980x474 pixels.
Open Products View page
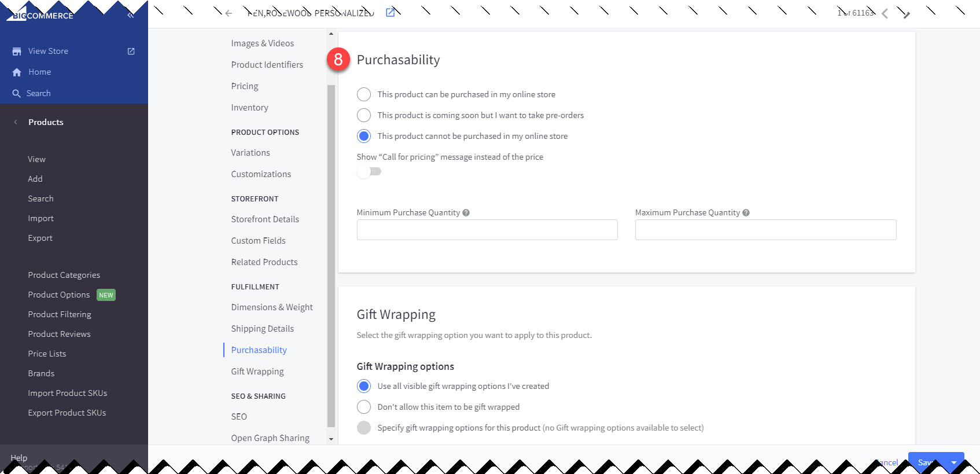pos(36,159)
